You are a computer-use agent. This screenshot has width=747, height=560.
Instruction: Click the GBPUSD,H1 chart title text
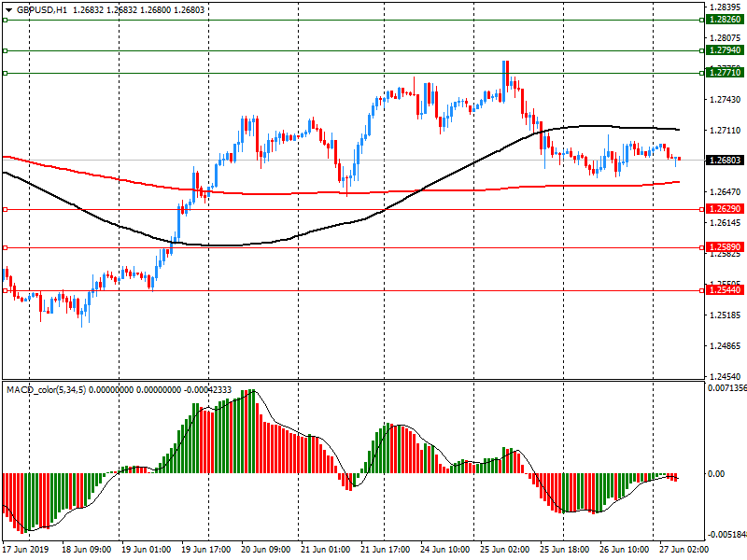(42, 10)
